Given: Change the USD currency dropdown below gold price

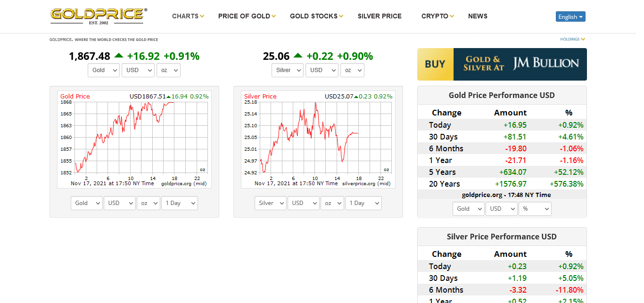Looking at the screenshot, I should (138, 70).
